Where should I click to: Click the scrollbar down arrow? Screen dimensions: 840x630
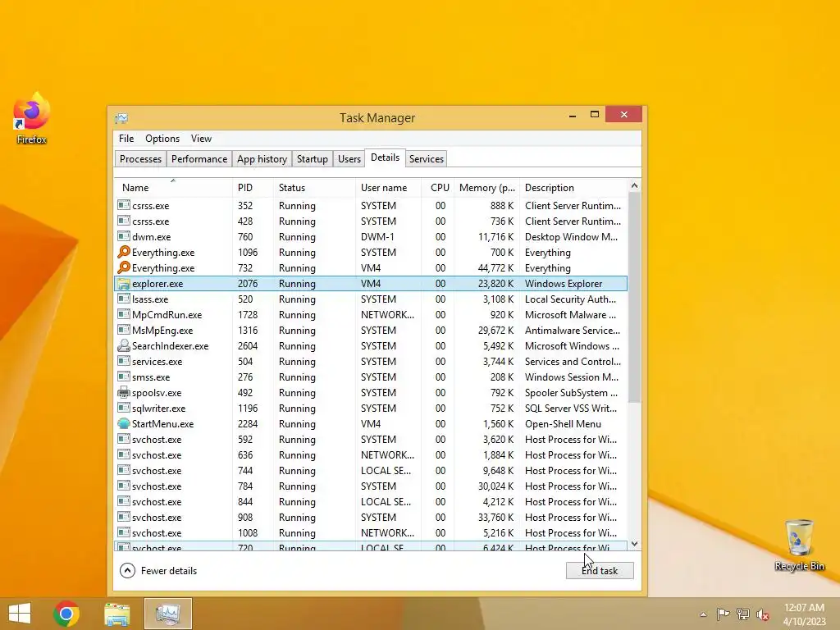634,544
